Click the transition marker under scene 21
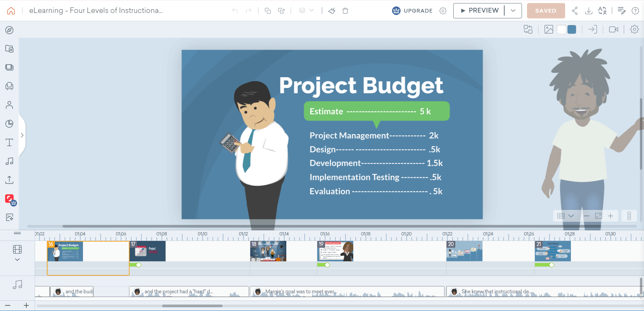The image size is (644, 311). pyautogui.click(x=552, y=265)
